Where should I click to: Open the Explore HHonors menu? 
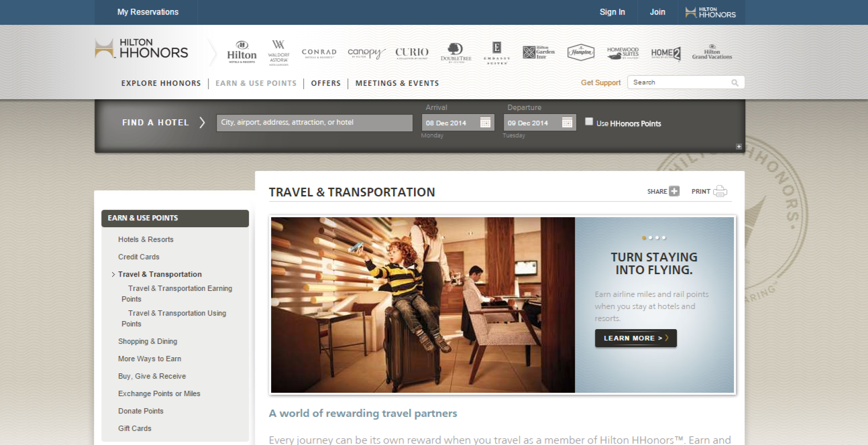click(161, 84)
